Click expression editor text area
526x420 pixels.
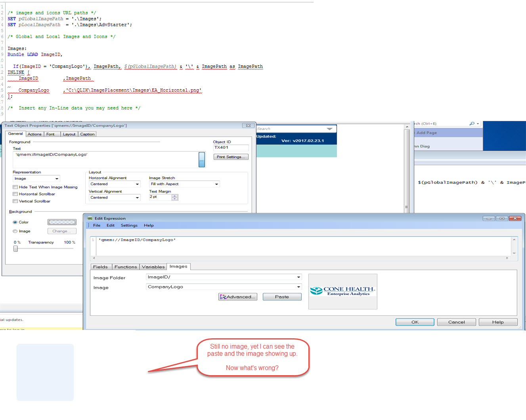304,246
